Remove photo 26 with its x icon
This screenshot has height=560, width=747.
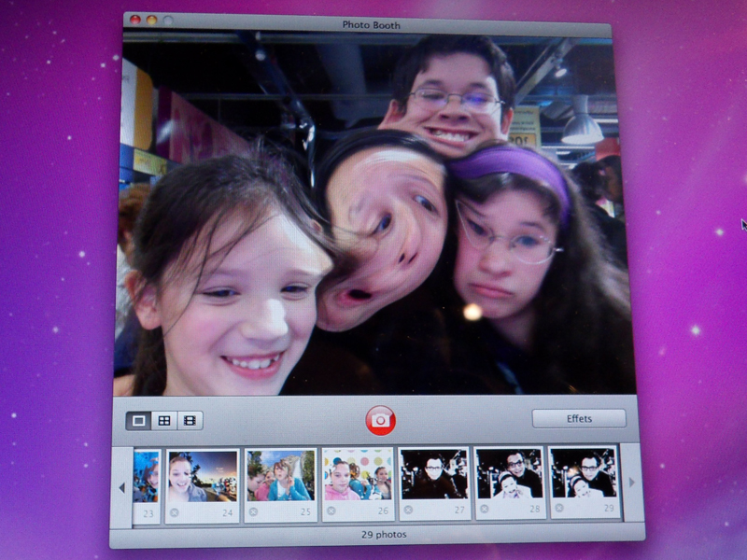click(x=331, y=512)
